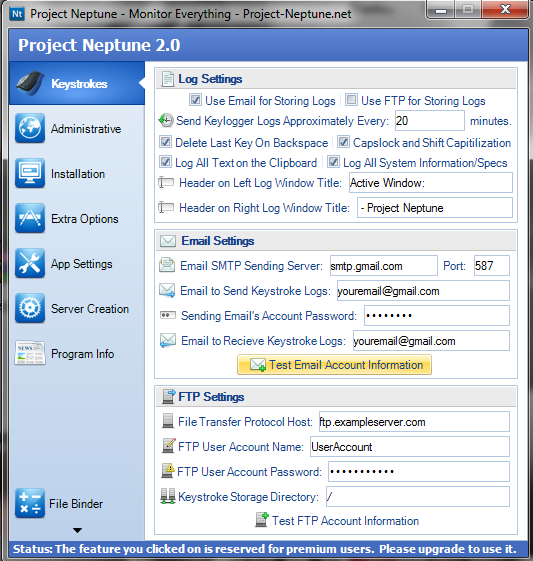Click the Header on Right Log Window Title field
Image resolution: width=533 pixels, height=561 pixels.
pyautogui.click(x=435, y=208)
